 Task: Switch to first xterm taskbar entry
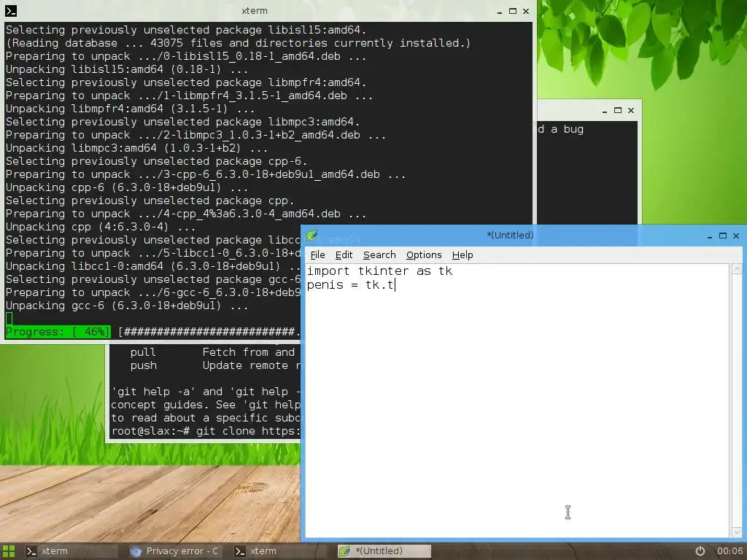click(x=71, y=551)
